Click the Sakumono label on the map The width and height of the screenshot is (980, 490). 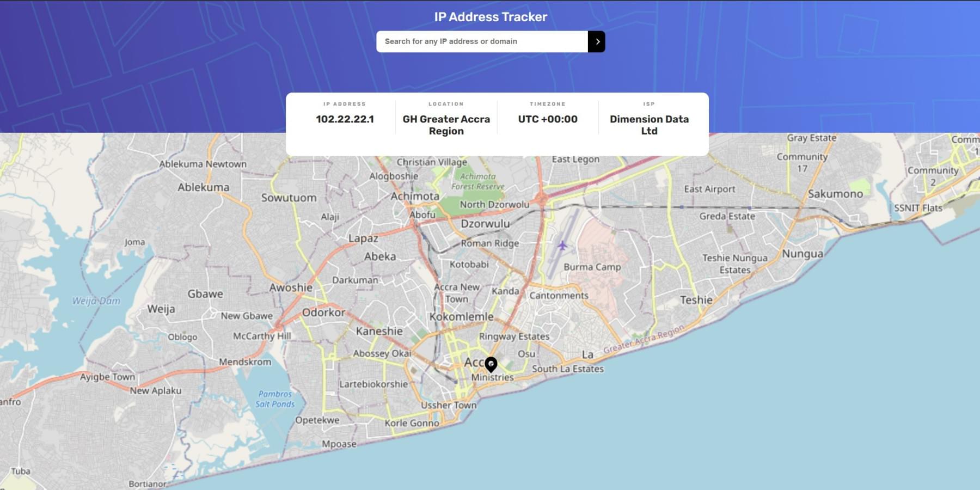pyautogui.click(x=835, y=194)
